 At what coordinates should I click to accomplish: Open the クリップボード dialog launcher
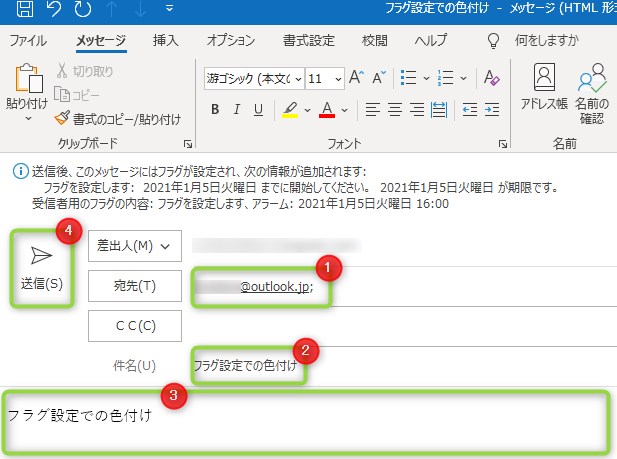tap(188, 144)
